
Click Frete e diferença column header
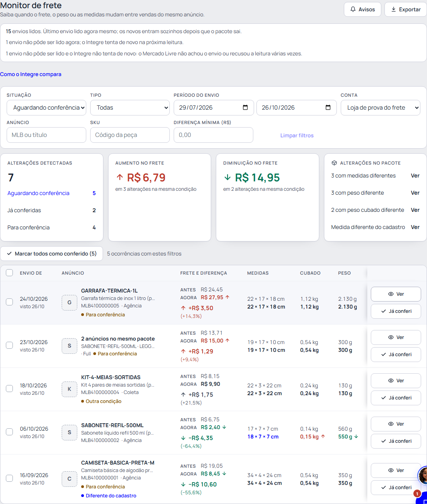click(x=203, y=273)
